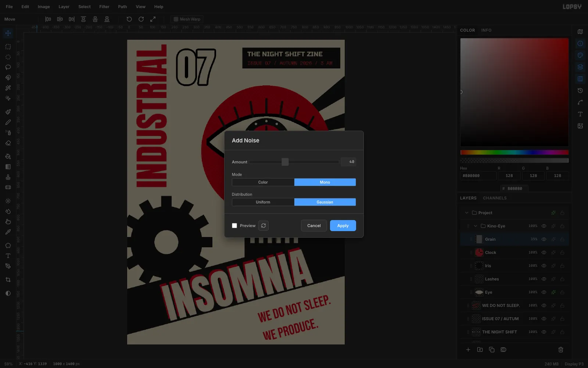588x368 pixels.
Task: Select the Paint Bucket fill tool
Action: (x=8, y=156)
